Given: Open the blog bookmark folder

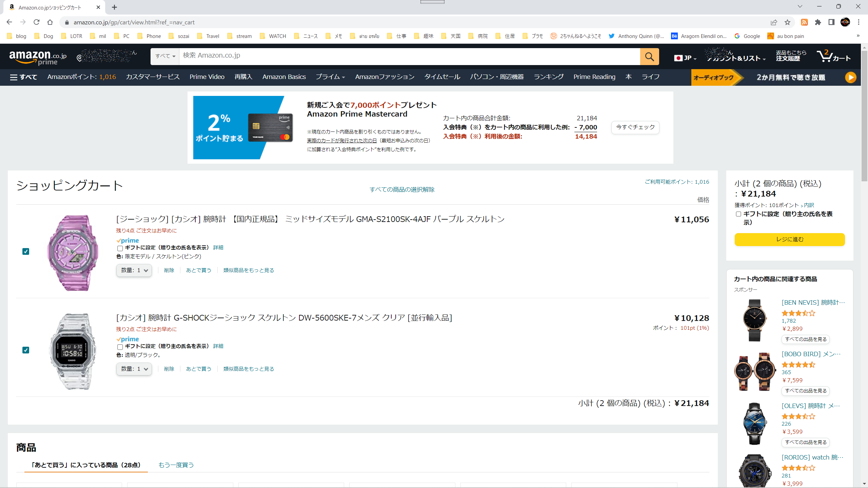Looking at the screenshot, I should [x=17, y=36].
